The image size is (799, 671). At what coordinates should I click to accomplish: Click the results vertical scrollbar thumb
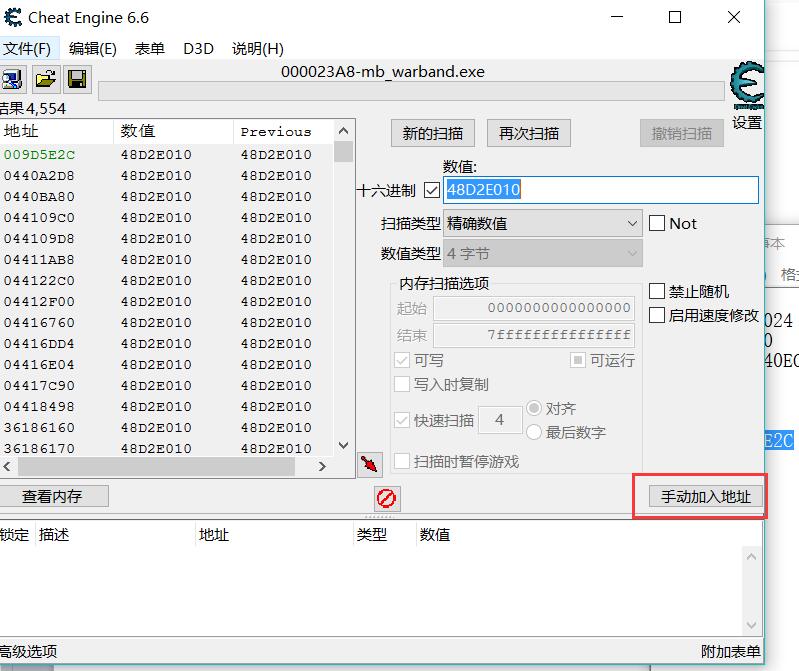(x=343, y=151)
